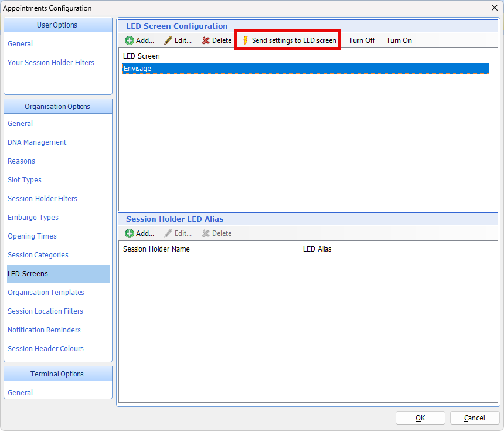
Task: Open Slot Types settings page
Action: pos(25,180)
